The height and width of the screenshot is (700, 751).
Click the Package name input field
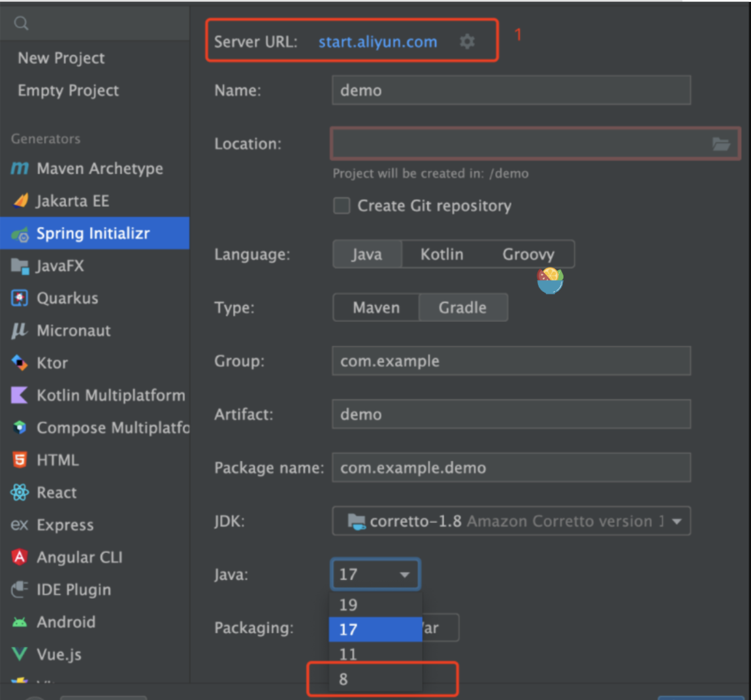pos(511,468)
